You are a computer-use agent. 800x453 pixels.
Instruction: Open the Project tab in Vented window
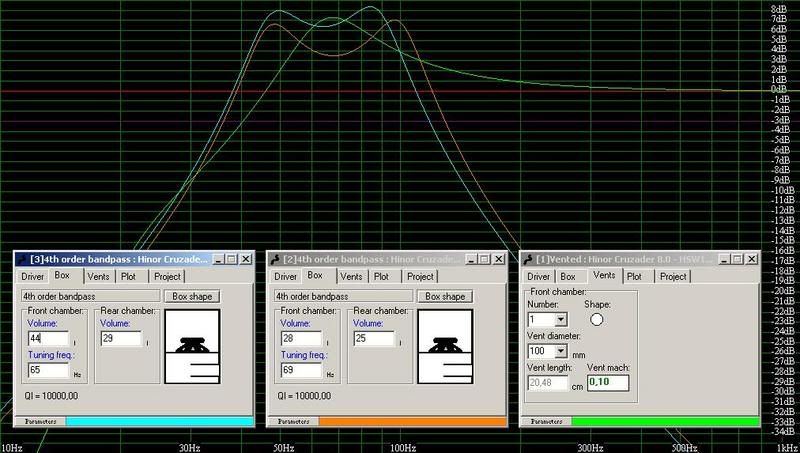[x=673, y=276]
